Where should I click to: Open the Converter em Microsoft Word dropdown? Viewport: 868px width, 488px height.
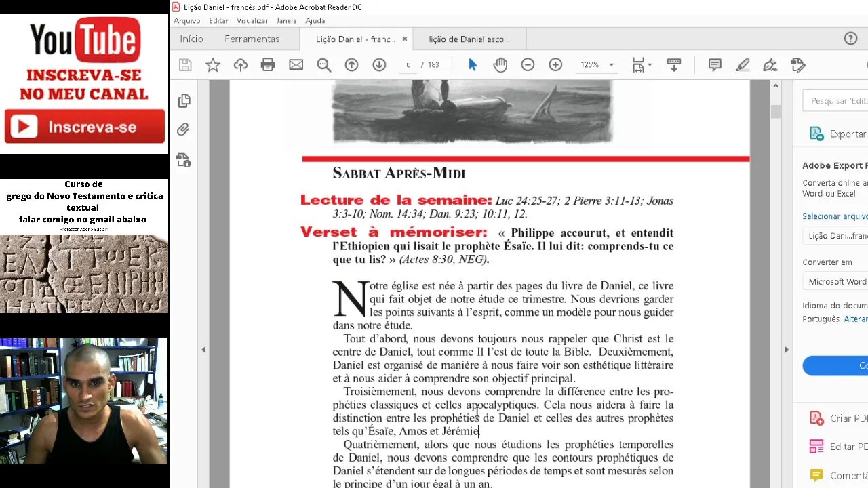pyautogui.click(x=835, y=281)
